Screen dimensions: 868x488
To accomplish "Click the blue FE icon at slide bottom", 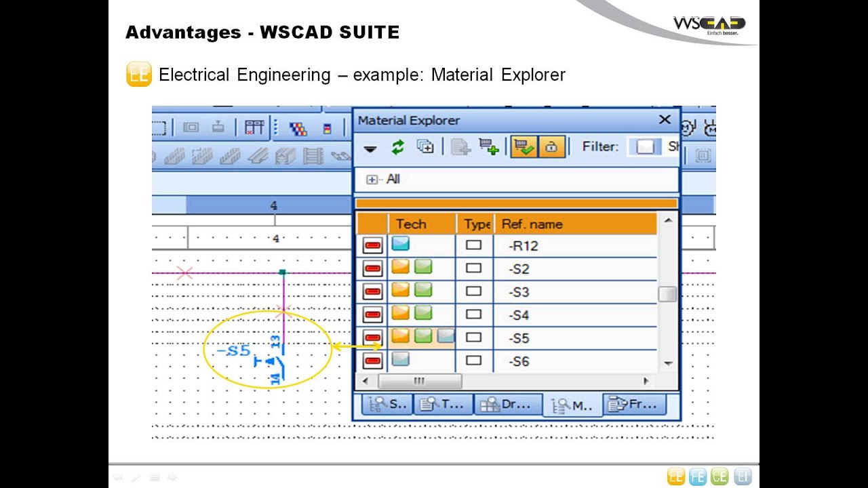I will (698, 476).
